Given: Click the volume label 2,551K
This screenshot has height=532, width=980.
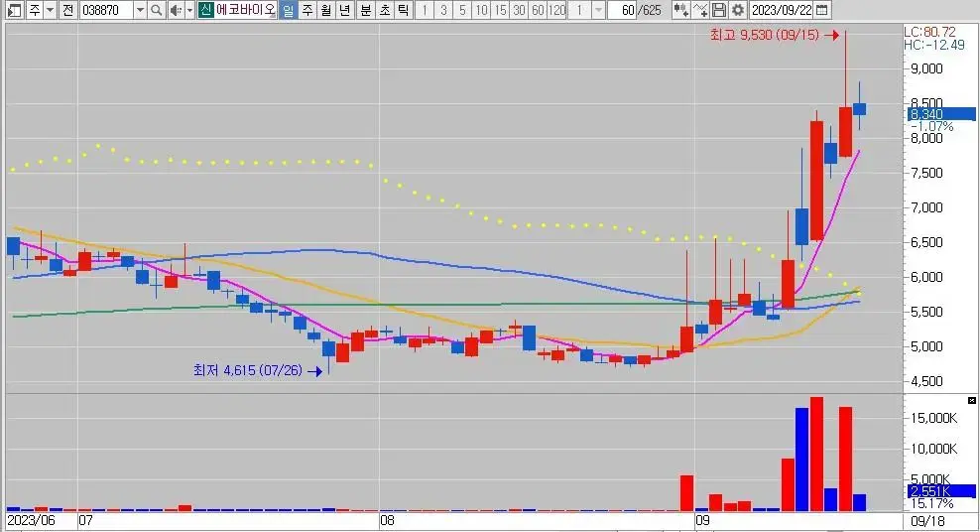Looking at the screenshot, I should point(941,491).
